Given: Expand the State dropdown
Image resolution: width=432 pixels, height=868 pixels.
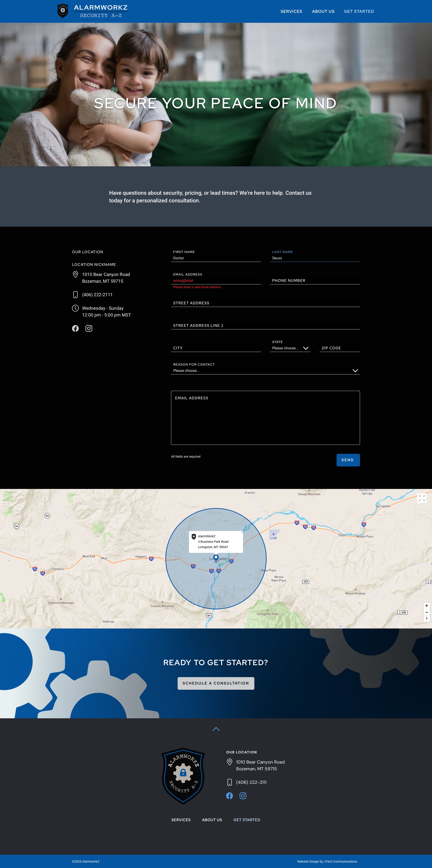Looking at the screenshot, I should (x=290, y=348).
